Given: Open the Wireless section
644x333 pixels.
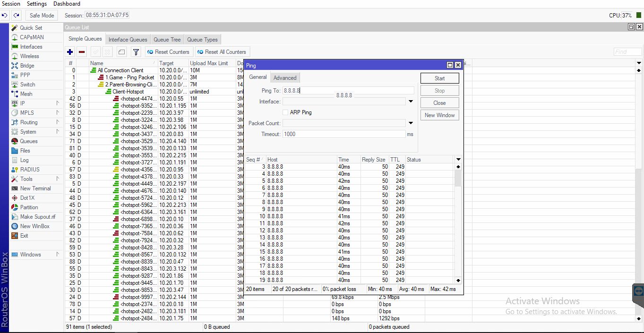Looking at the screenshot, I should coord(29,56).
